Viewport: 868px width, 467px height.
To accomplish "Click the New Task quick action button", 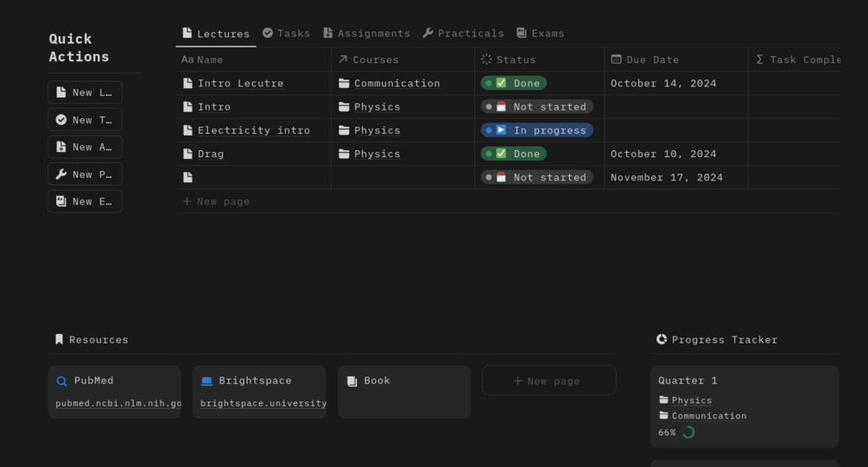I will 85,119.
